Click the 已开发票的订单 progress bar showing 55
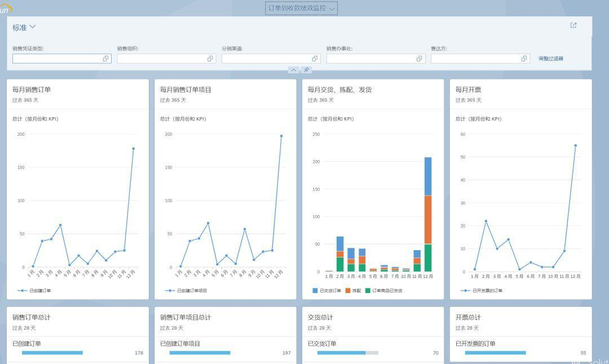The width and height of the screenshot is (609, 364). pyautogui.click(x=495, y=353)
